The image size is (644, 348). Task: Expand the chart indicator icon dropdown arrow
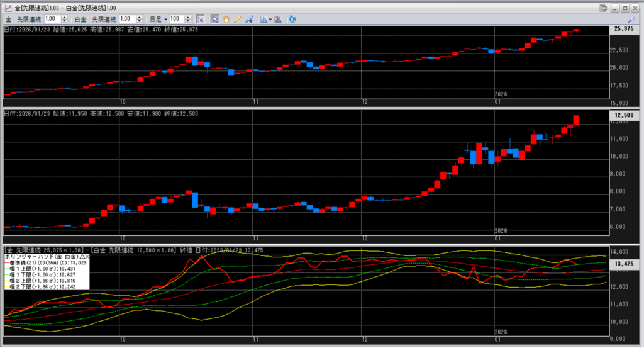tap(270, 19)
